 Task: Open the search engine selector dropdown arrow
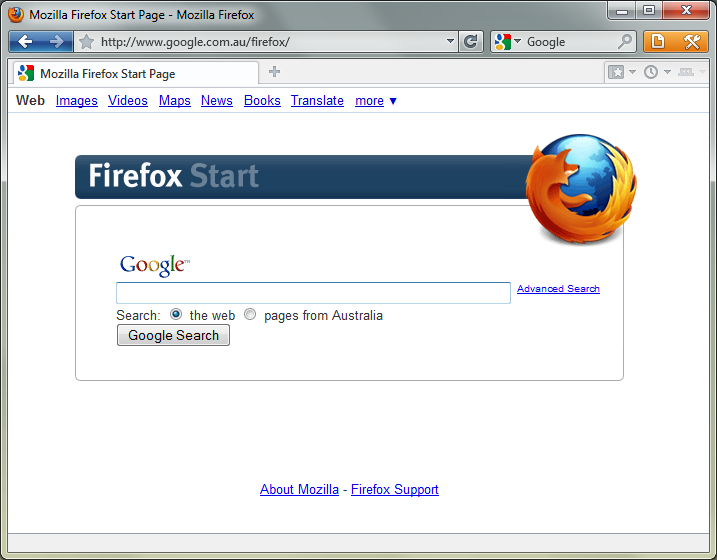517,41
